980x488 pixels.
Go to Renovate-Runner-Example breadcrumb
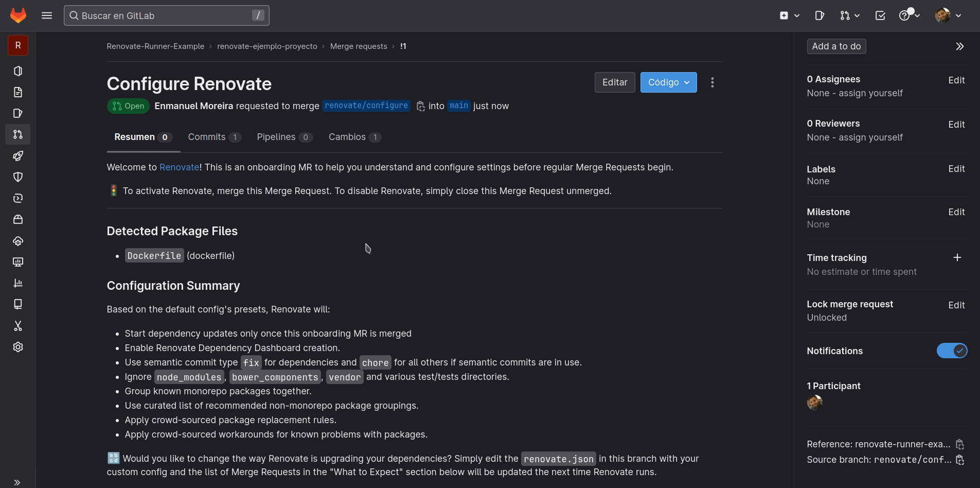pos(155,46)
